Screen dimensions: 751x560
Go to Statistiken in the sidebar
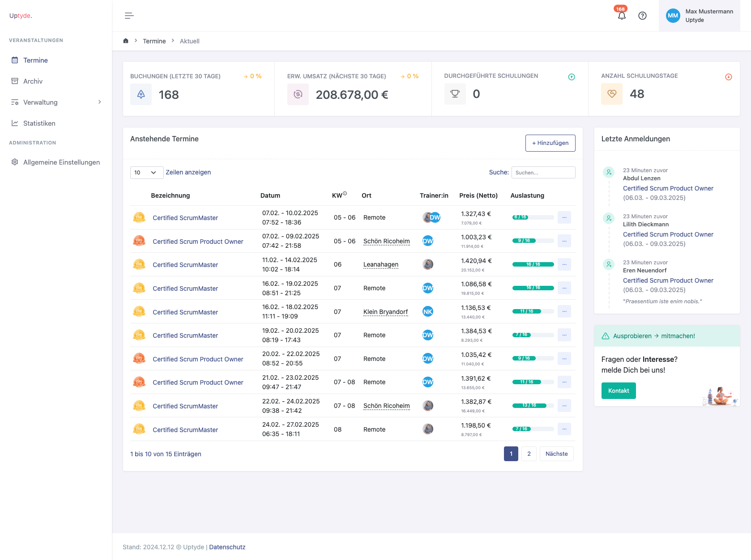click(39, 123)
